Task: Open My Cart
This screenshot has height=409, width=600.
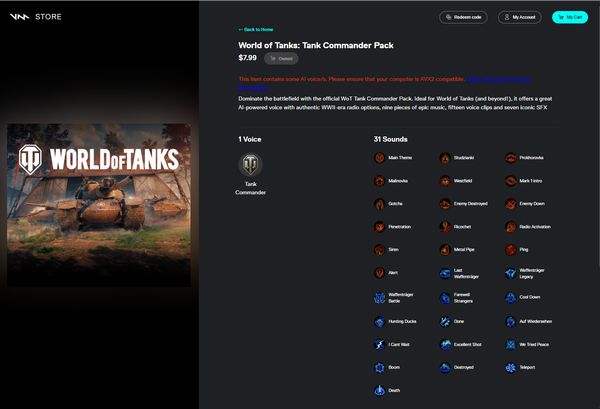Action: point(570,17)
